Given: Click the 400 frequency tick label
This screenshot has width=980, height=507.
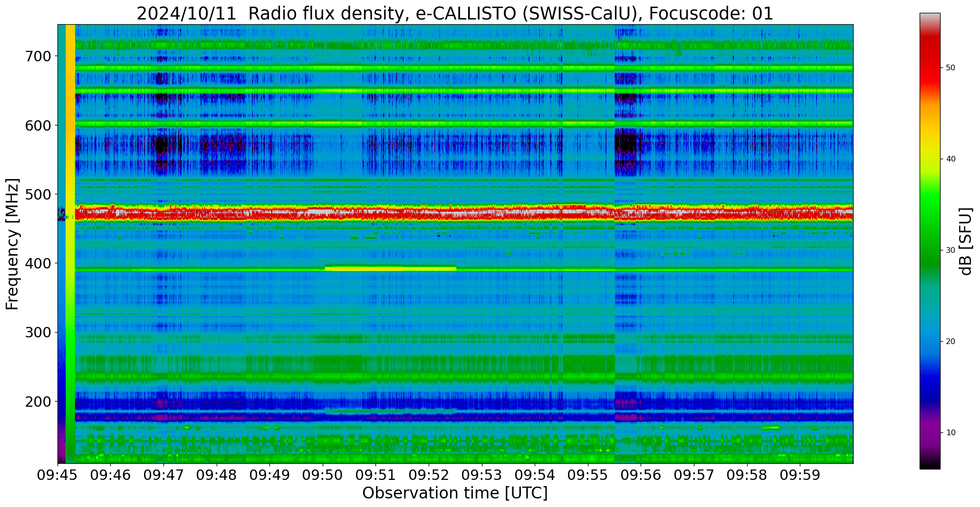Looking at the screenshot, I should (38, 263).
